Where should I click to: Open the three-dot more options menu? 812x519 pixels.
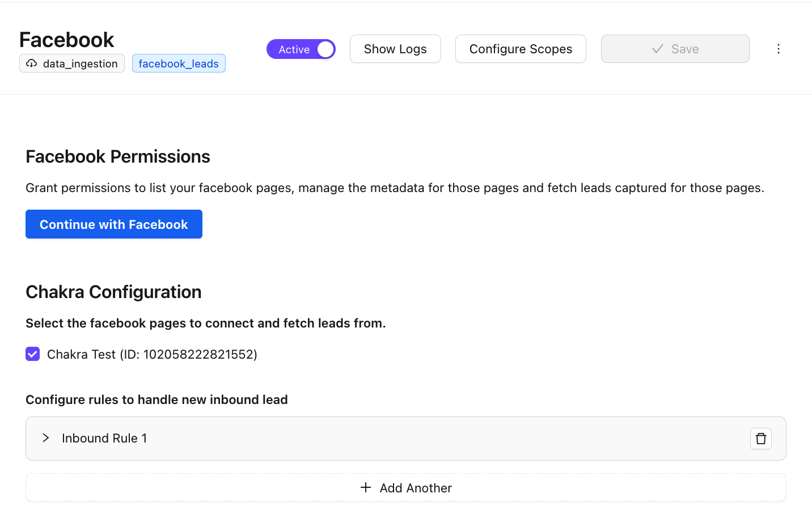(x=778, y=49)
